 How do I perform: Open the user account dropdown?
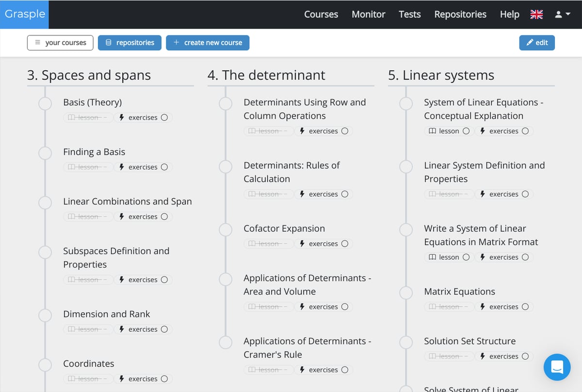click(x=562, y=15)
